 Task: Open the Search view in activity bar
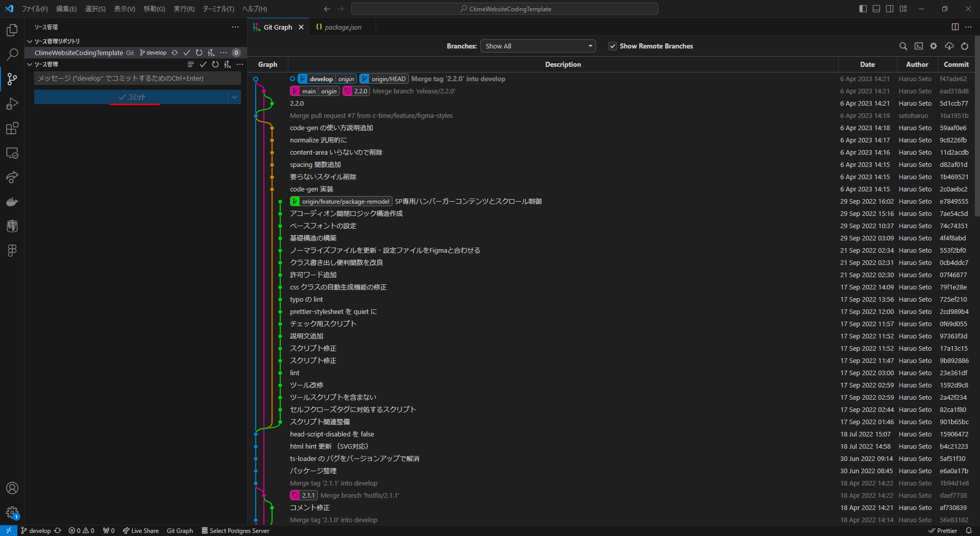pyautogui.click(x=12, y=54)
